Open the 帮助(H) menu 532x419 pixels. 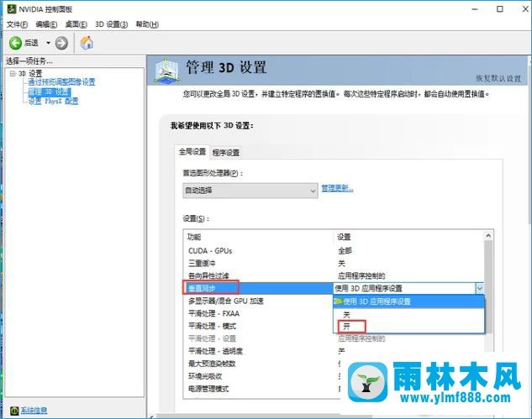click(147, 24)
